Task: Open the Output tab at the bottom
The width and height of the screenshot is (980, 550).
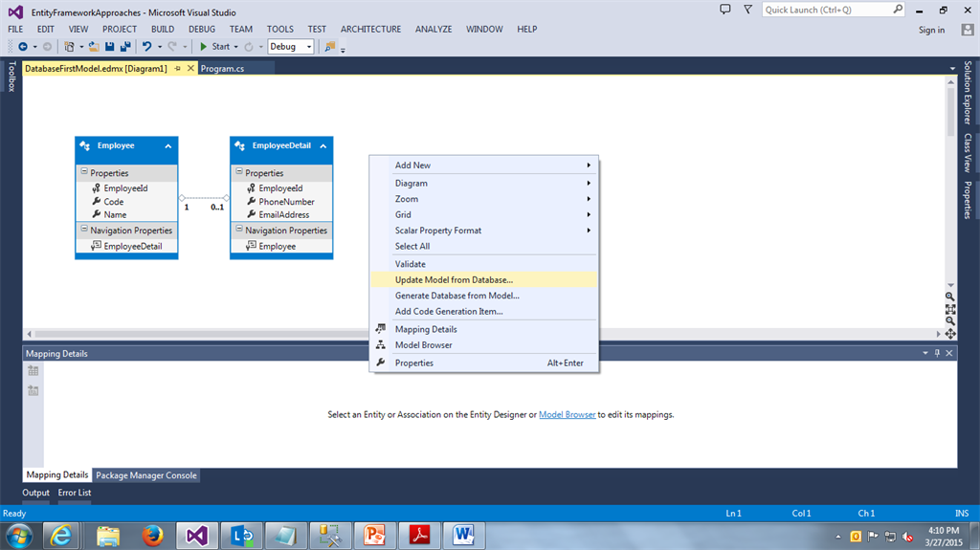Action: point(35,493)
